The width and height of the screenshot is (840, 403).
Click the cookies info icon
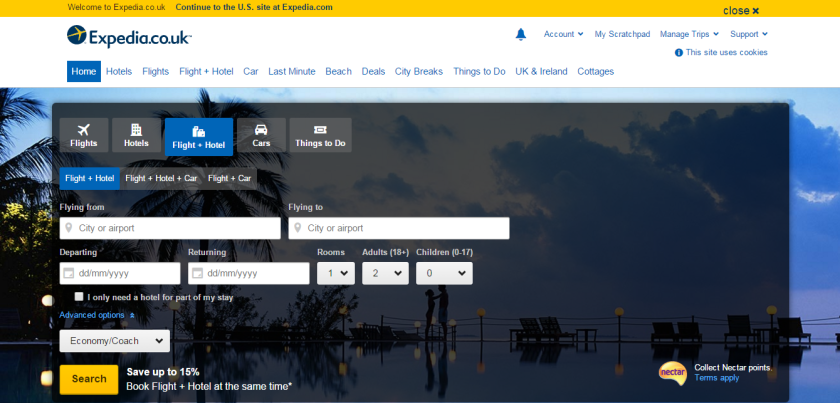pos(679,53)
